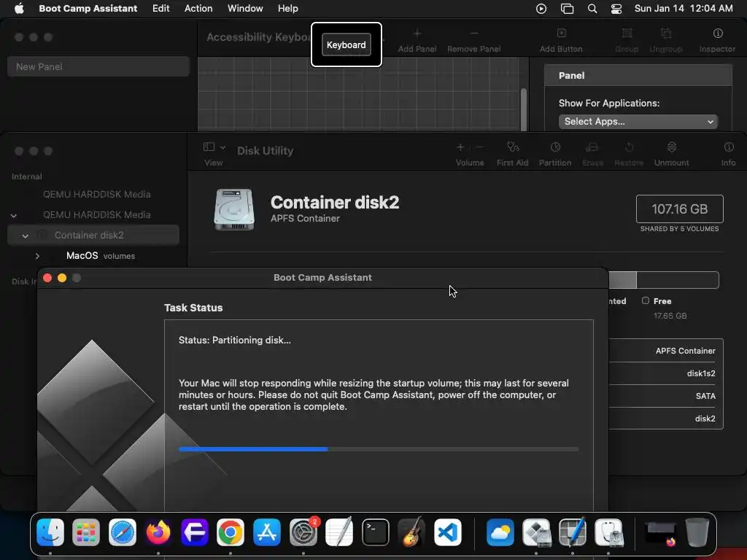
Task: Click the disk1s2 value in info table
Action: pyautogui.click(x=701, y=373)
